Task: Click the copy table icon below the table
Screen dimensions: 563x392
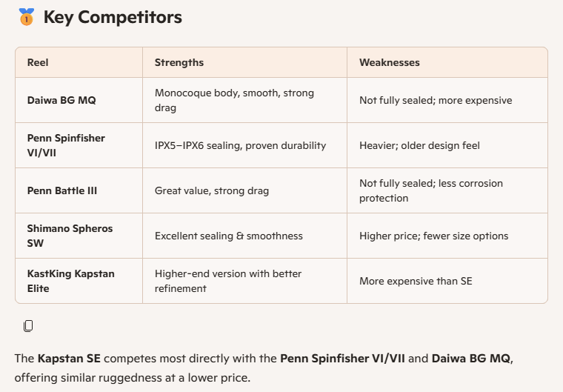Action: pyautogui.click(x=28, y=325)
